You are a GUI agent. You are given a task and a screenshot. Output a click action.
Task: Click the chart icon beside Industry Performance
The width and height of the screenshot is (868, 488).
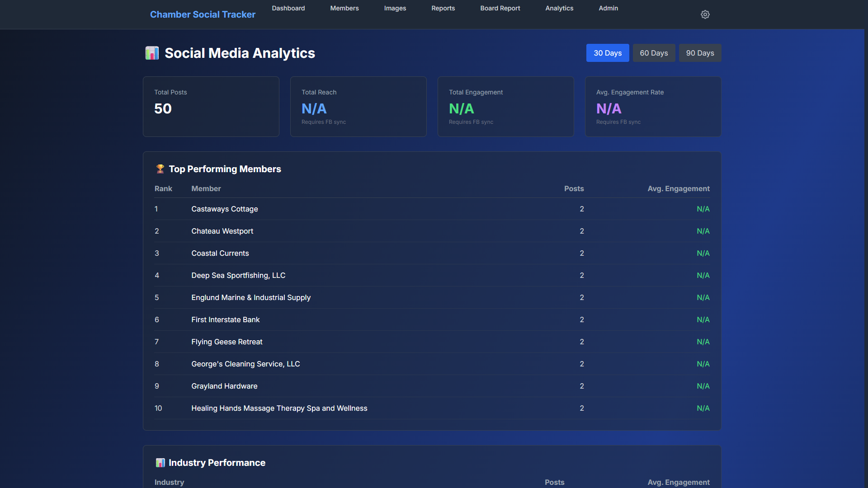point(160,463)
